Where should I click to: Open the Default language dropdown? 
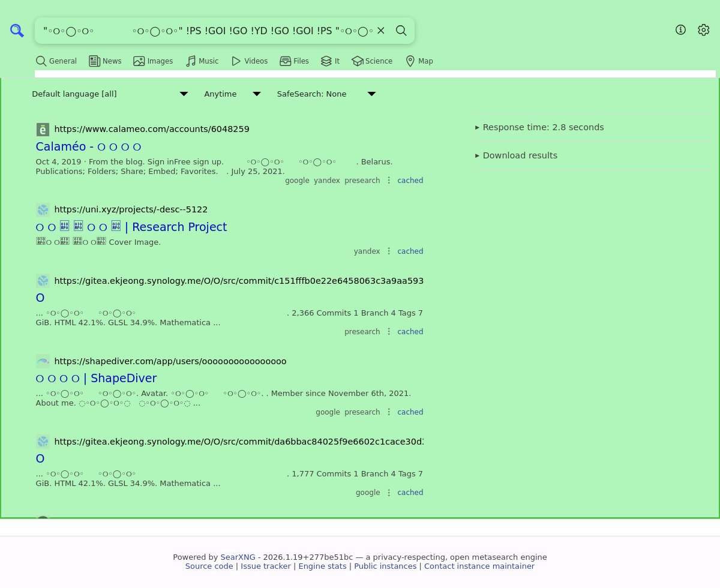110,94
